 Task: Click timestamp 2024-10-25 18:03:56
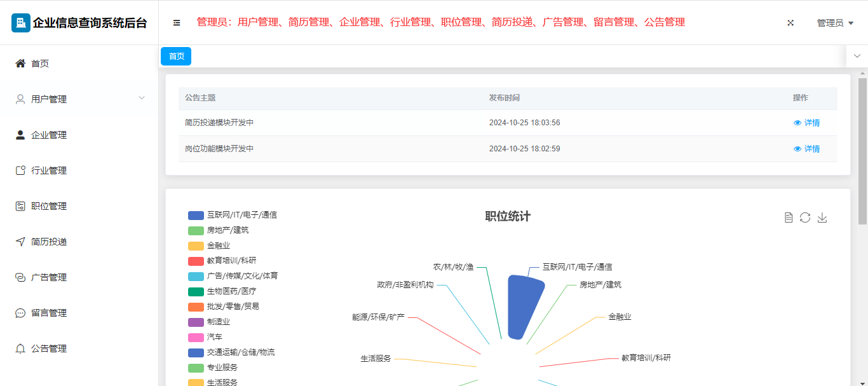(525, 123)
